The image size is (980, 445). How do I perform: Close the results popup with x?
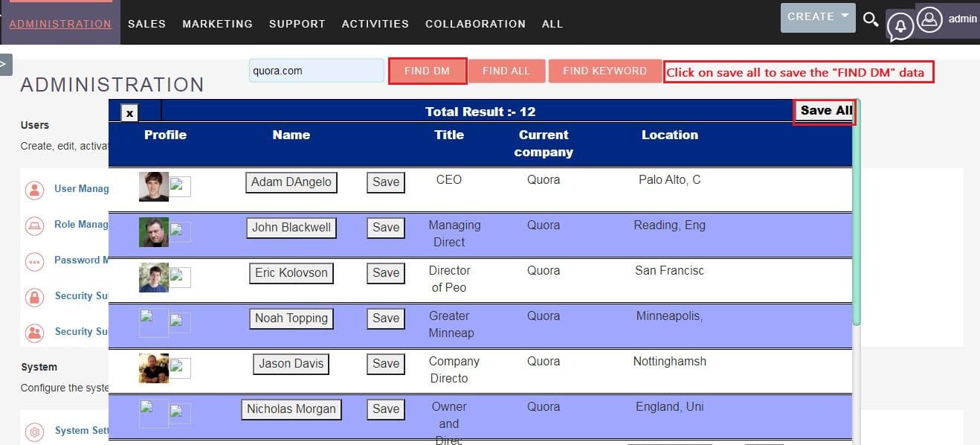click(x=129, y=113)
